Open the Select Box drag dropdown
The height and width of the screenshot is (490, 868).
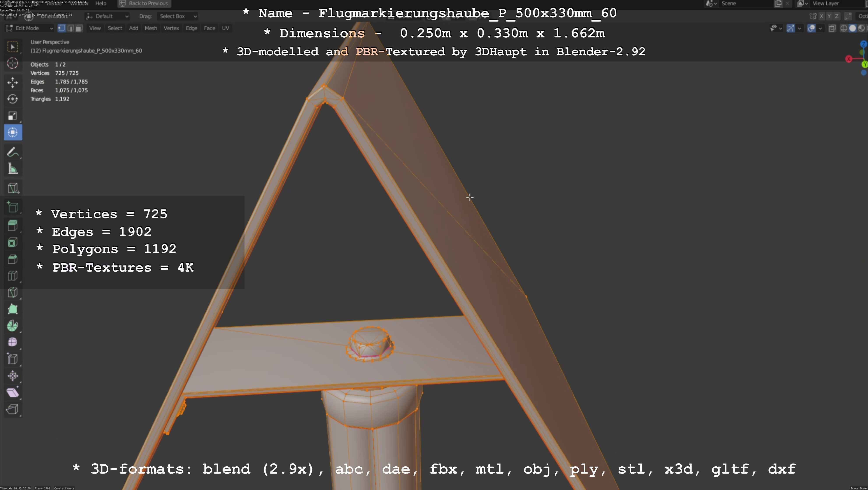point(177,16)
